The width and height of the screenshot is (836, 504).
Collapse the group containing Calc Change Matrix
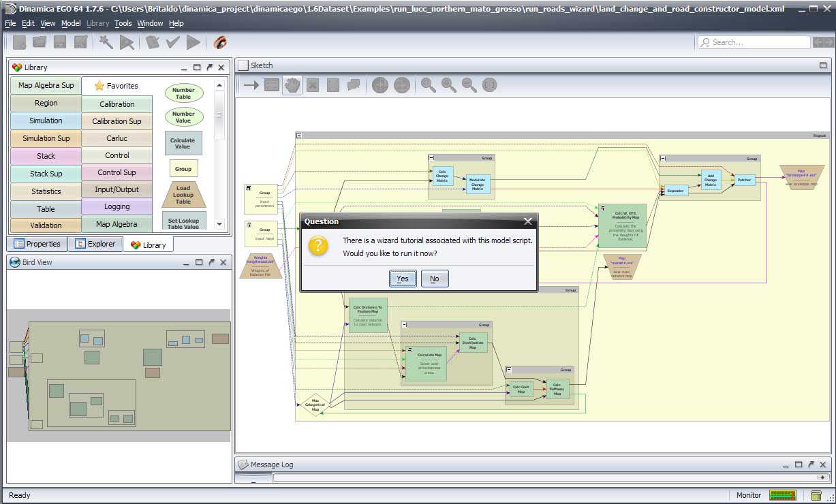(431, 157)
